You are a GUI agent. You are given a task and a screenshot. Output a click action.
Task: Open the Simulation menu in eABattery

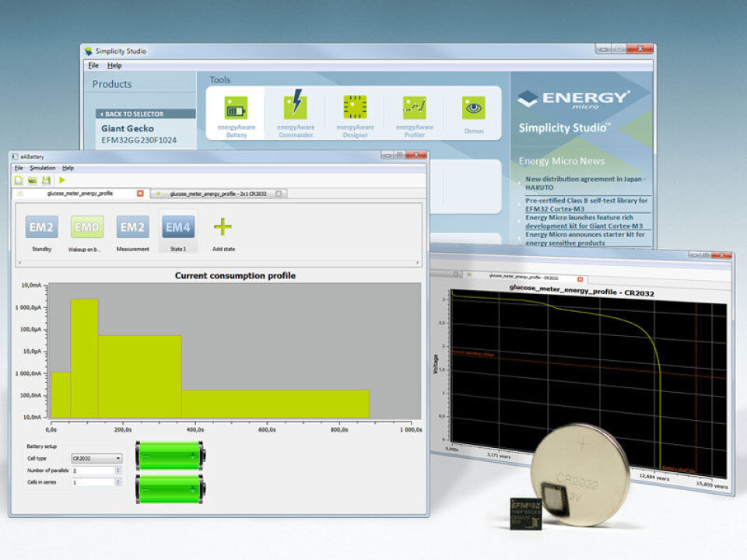tap(42, 168)
